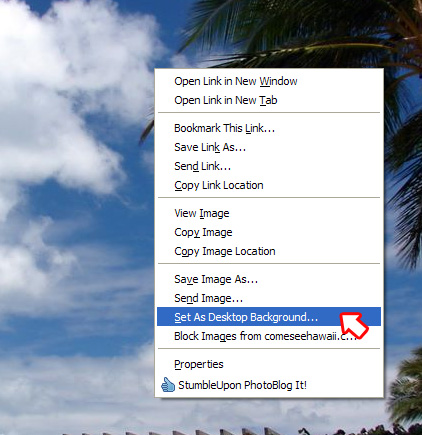The width and height of the screenshot is (422, 435).
Task: Open Properties from the context menu
Action: (269, 364)
